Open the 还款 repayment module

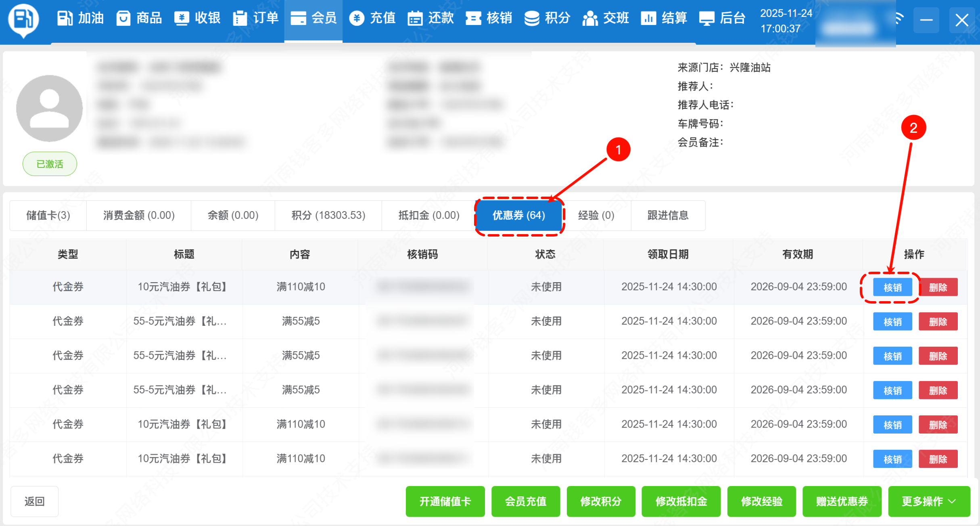[x=430, y=18]
